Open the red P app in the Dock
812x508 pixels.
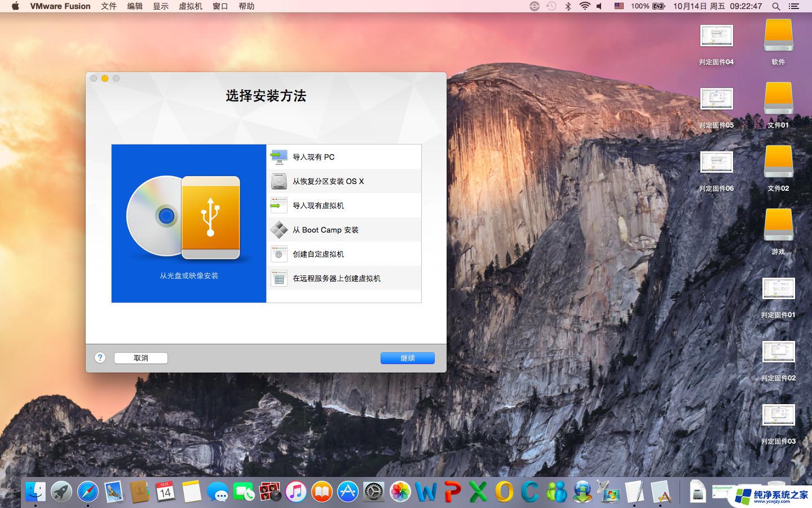click(452, 492)
